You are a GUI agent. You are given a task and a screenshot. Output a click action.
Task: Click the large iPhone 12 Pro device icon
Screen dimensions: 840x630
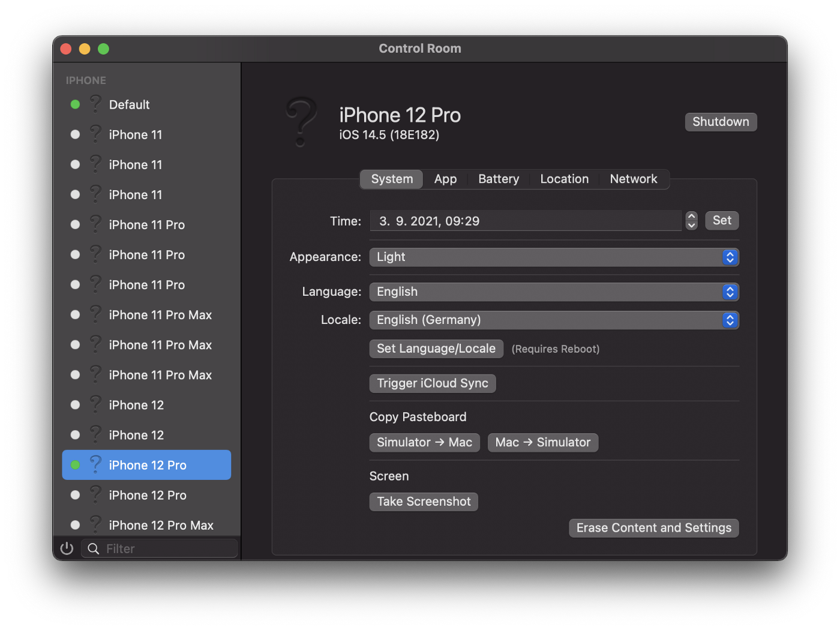tap(301, 122)
